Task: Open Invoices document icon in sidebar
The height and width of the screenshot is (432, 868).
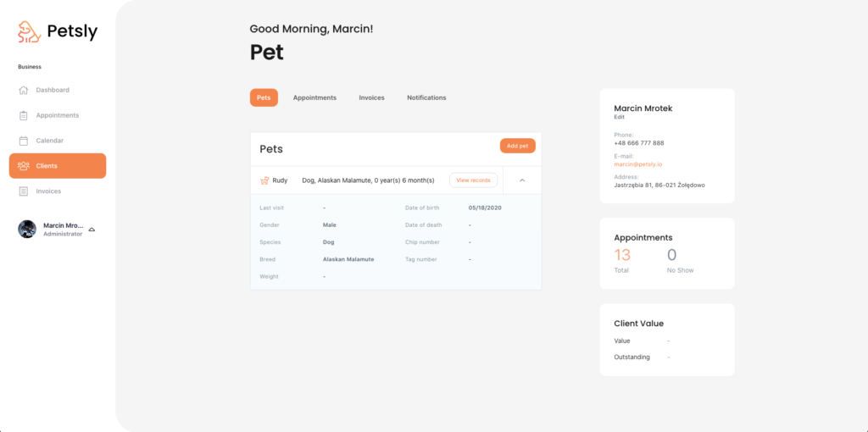Action: 23,191
